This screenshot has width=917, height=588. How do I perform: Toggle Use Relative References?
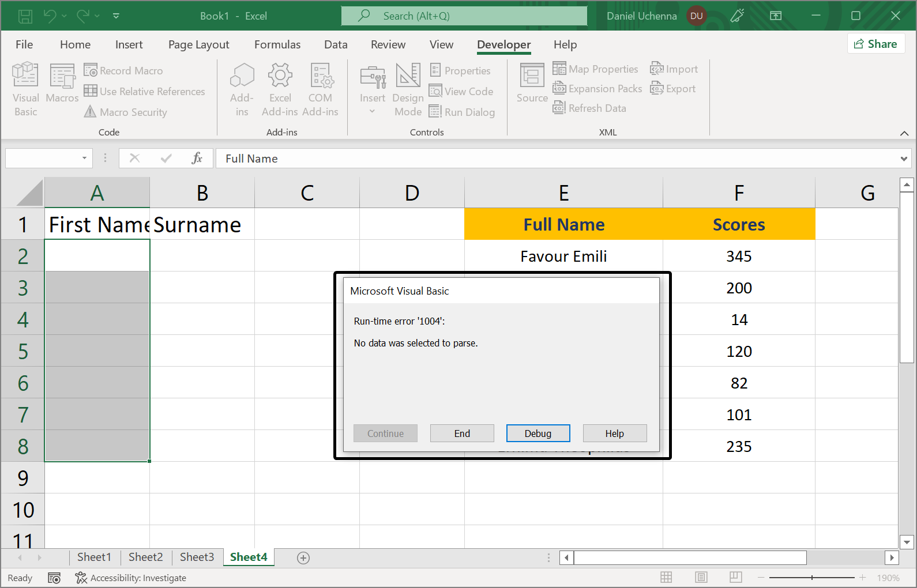pyautogui.click(x=144, y=91)
